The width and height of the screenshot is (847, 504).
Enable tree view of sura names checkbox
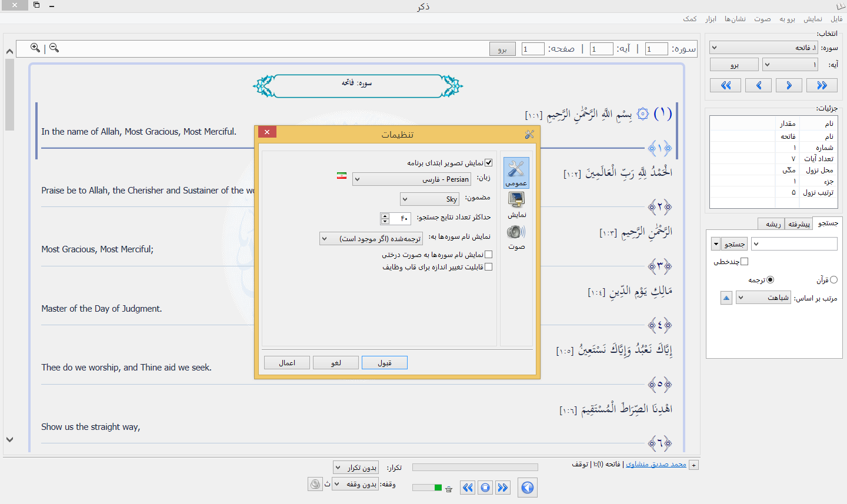[489, 255]
